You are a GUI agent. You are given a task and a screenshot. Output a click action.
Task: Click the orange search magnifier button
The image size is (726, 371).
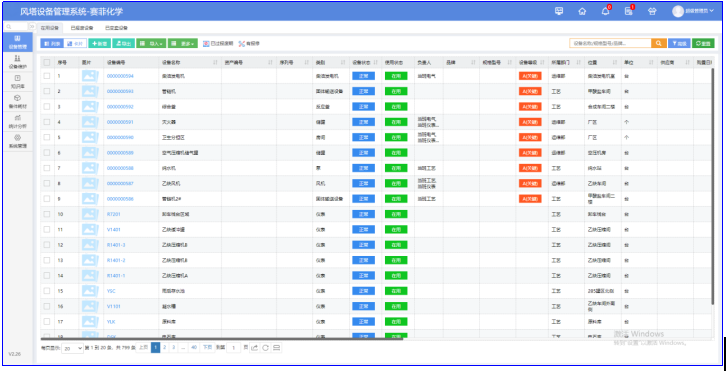point(658,43)
